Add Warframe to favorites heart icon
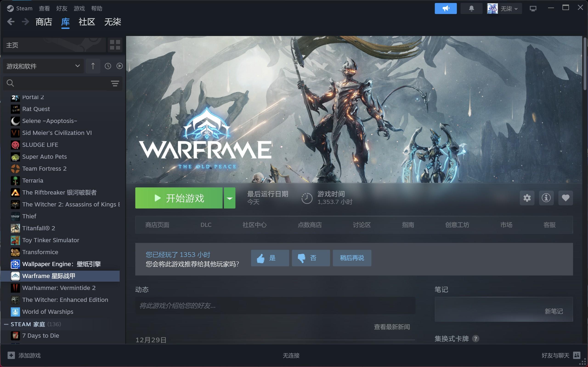 565,198
